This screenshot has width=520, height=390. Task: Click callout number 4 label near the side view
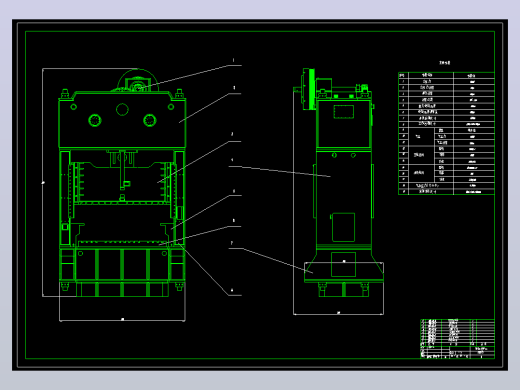[x=232, y=160]
